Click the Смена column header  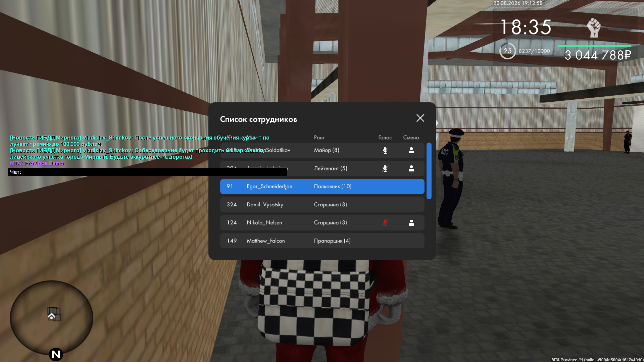click(x=411, y=138)
